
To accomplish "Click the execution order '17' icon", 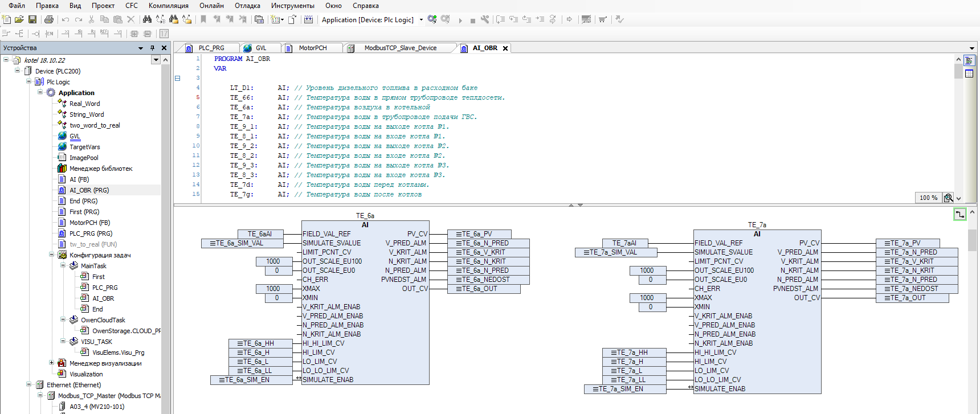I will pyautogui.click(x=164, y=34).
